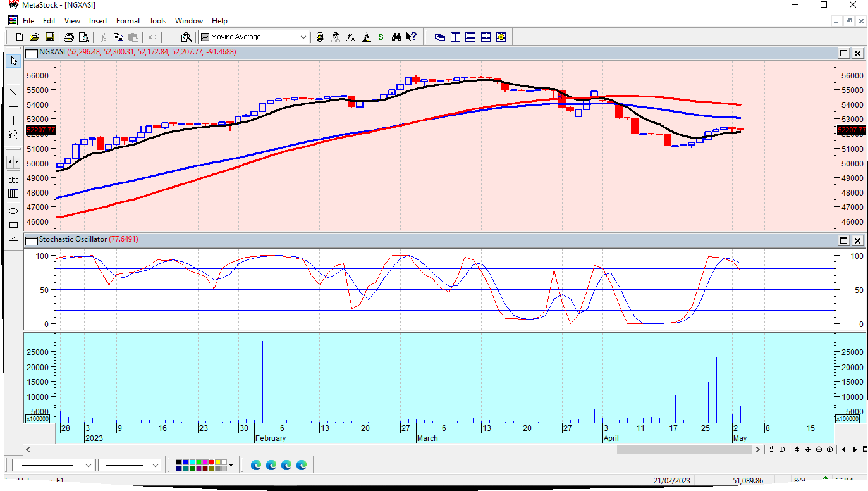Maximize the NGXASI price inner window
Image resolution: width=868 pixels, height=491 pixels.
[x=844, y=53]
